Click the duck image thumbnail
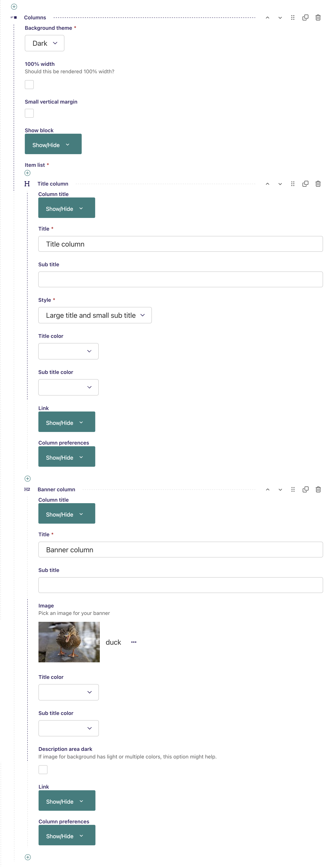331x868 pixels. click(x=69, y=642)
